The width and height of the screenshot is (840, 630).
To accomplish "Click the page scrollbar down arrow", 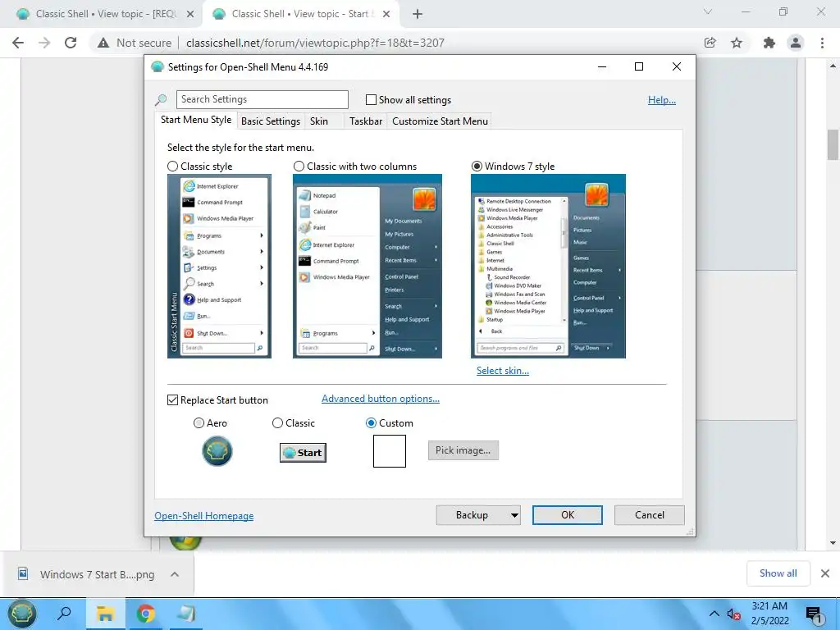I will [x=833, y=543].
